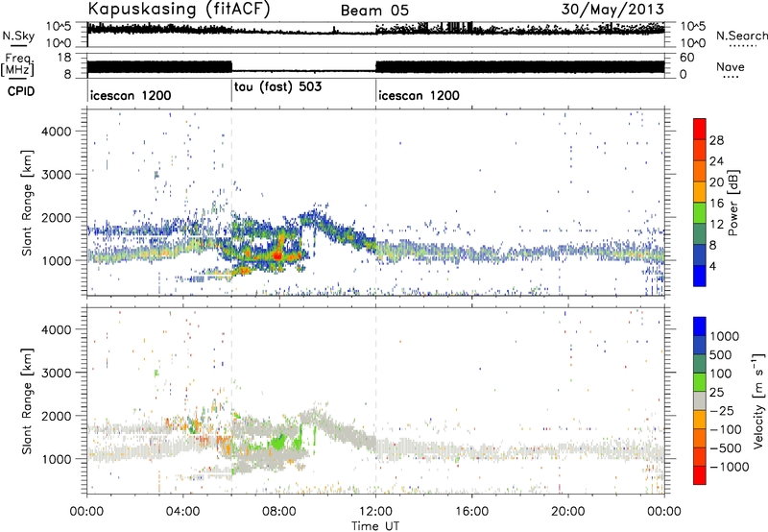Select the 60 tick label beside Nave

coord(687,58)
